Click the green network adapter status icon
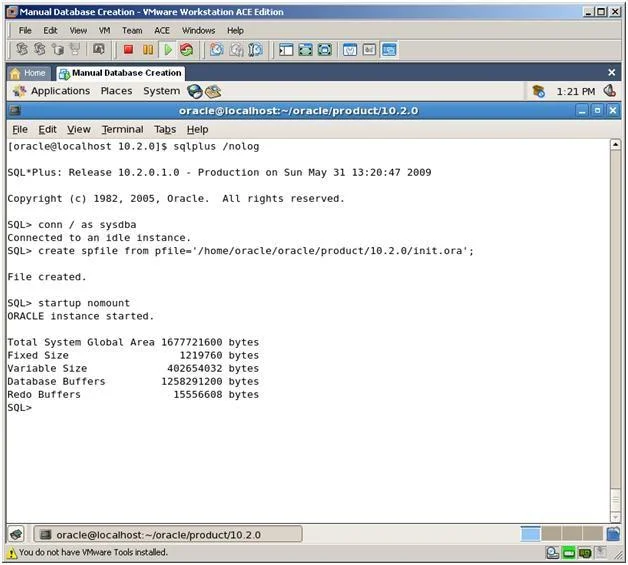 (x=569, y=553)
